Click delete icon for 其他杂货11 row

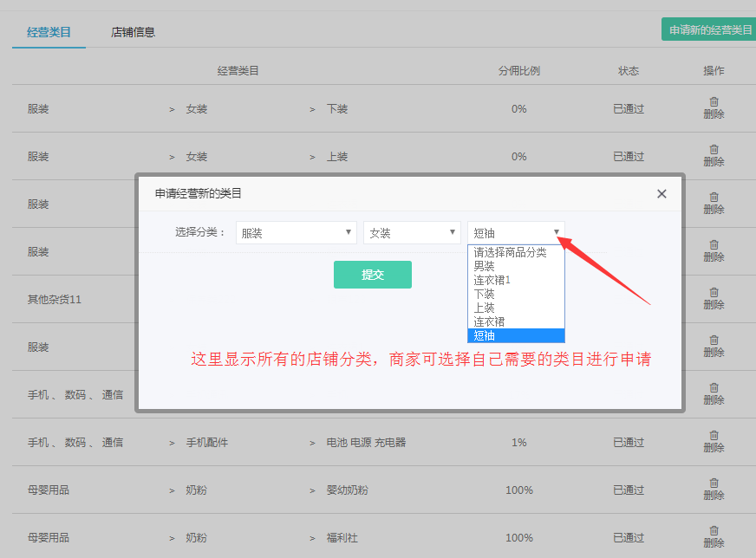tap(714, 299)
